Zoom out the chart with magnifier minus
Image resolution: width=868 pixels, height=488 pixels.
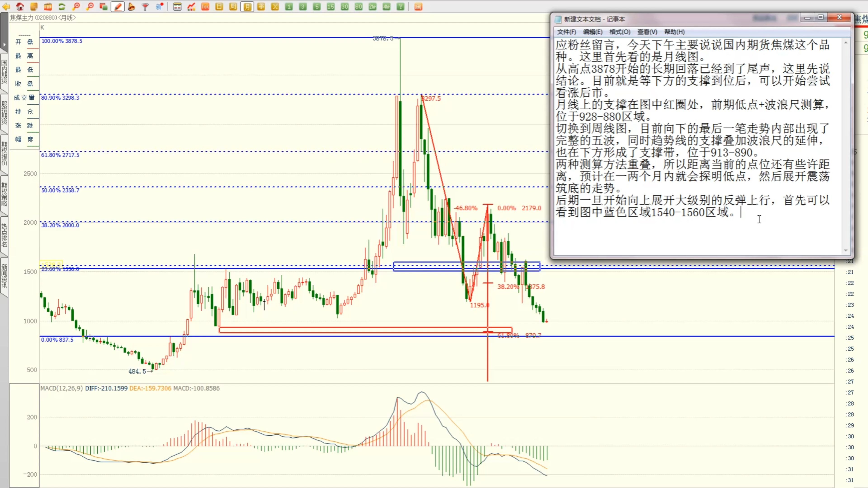point(90,6)
